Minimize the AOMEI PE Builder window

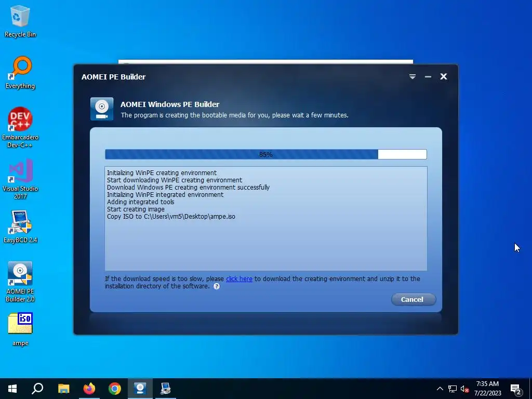(428, 77)
